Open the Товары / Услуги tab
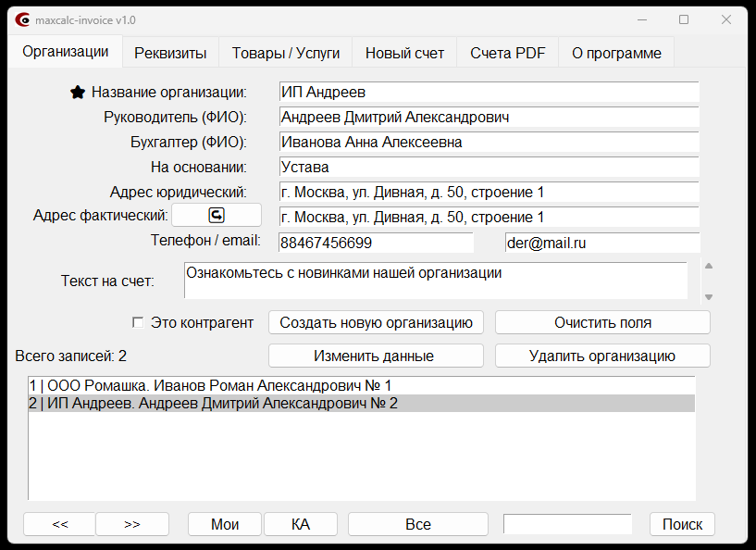 pyautogui.click(x=285, y=53)
